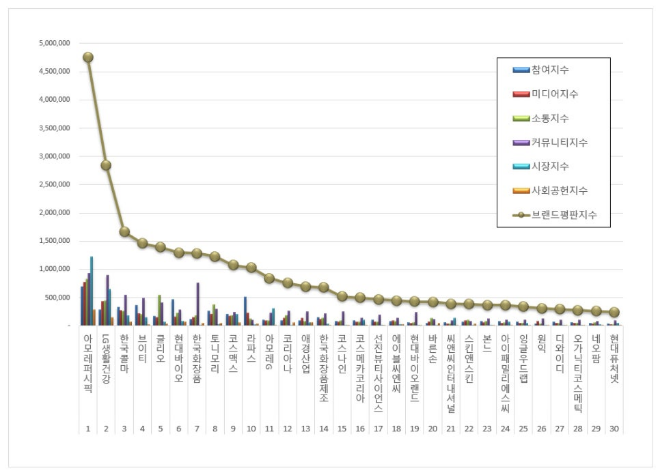Click the line marker above LG생활건강
The width and height of the screenshot is (660, 475).
point(106,165)
